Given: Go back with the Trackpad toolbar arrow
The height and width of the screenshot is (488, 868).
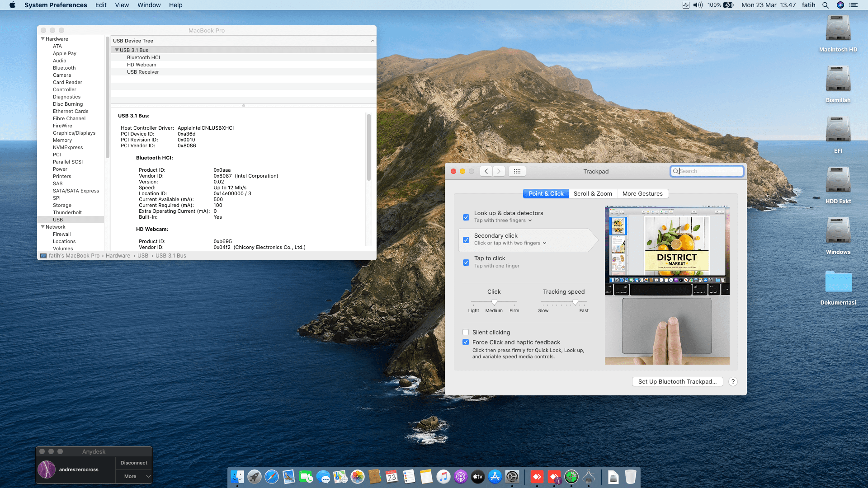Looking at the screenshot, I should pos(486,171).
